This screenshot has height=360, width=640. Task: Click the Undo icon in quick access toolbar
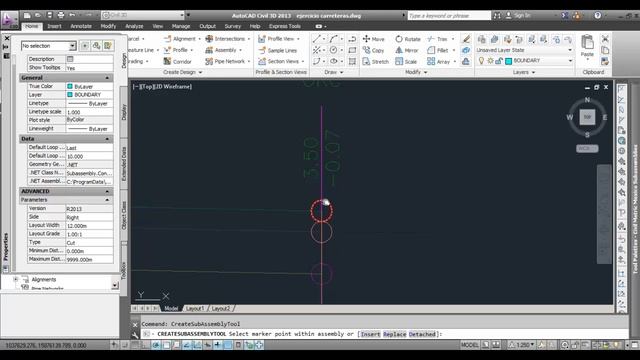click(x=72, y=15)
